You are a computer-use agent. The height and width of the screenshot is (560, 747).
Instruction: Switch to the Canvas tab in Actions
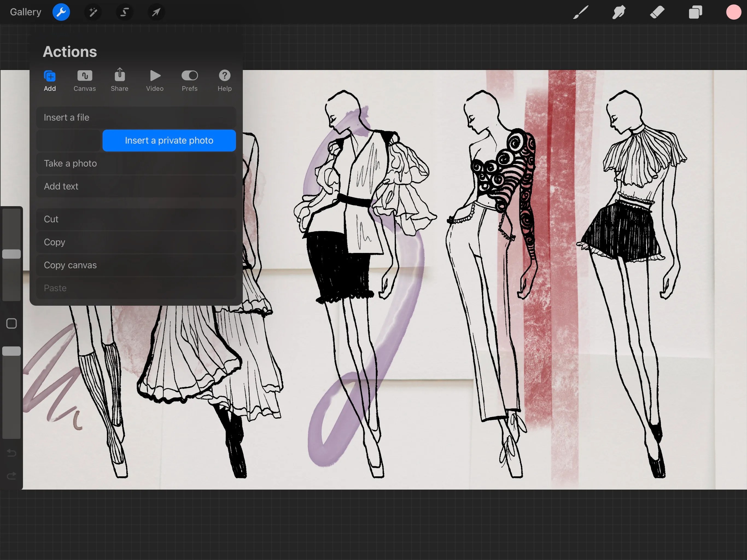[84, 81]
